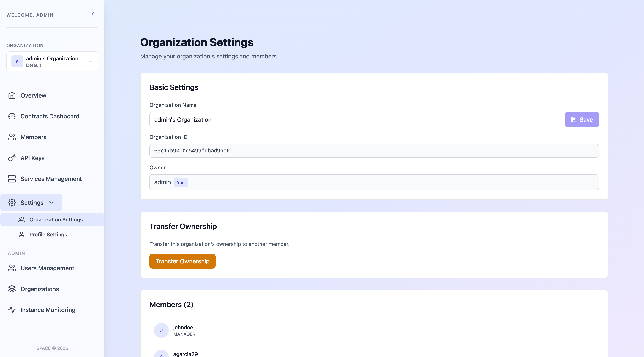Click the Instance Monitoring activity icon
Viewport: 644px width, 357px height.
(x=12, y=310)
